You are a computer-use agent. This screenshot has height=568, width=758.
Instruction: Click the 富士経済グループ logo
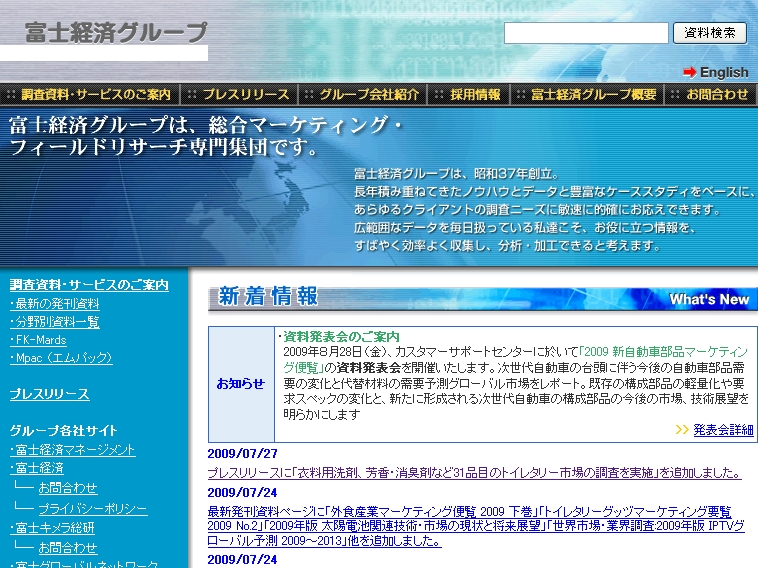click(x=116, y=32)
